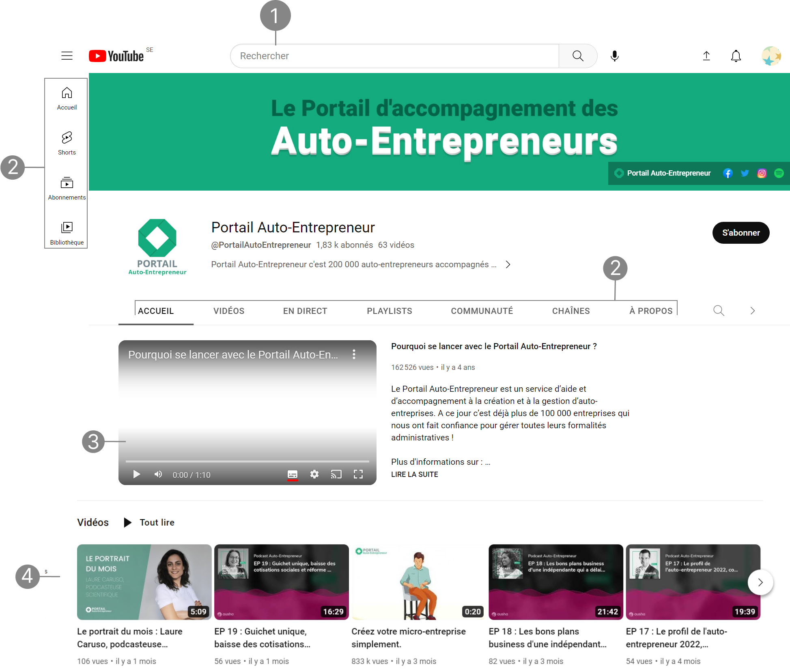Search within the channel using the magnifier
Image resolution: width=790 pixels, height=672 pixels.
(x=719, y=311)
